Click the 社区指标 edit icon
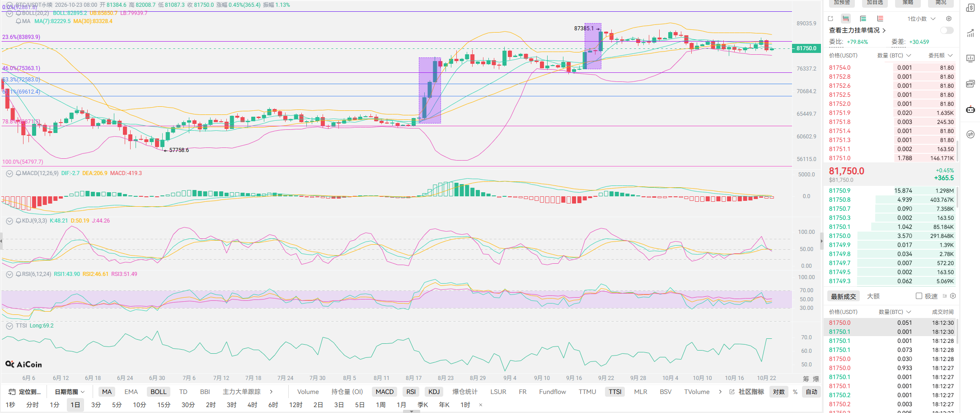Screen dimensions: 980x413 pos(732,392)
